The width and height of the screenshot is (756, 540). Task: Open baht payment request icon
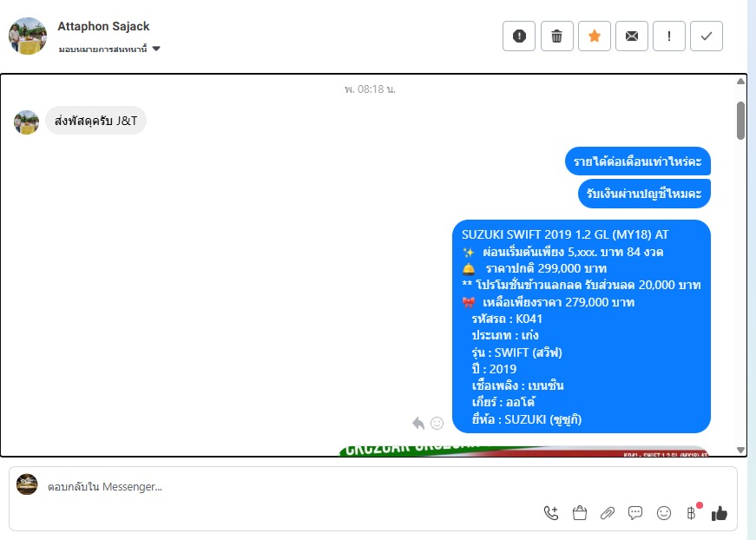pyautogui.click(x=692, y=513)
